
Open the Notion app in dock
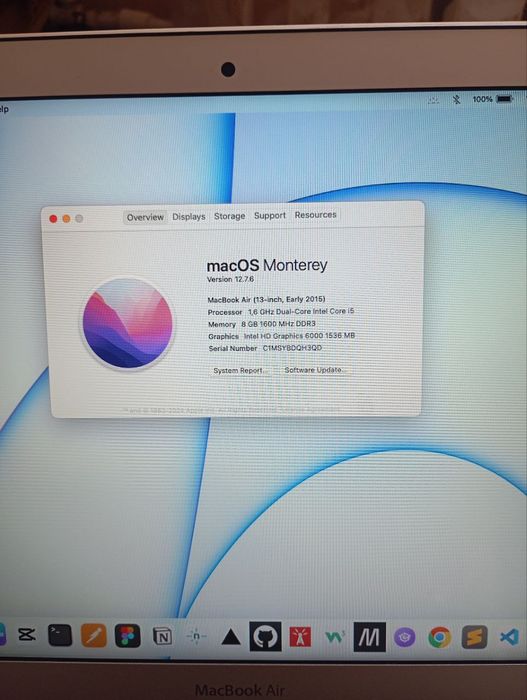pos(162,636)
